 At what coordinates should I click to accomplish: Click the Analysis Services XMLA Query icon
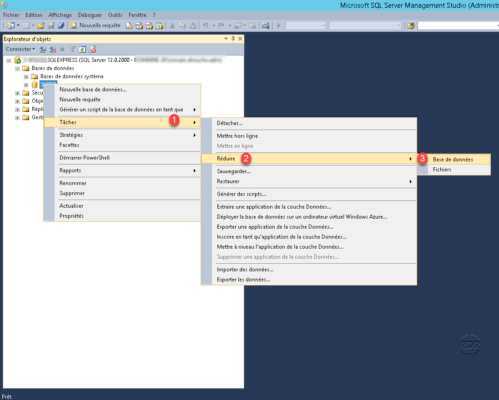pyautogui.click(x=159, y=26)
